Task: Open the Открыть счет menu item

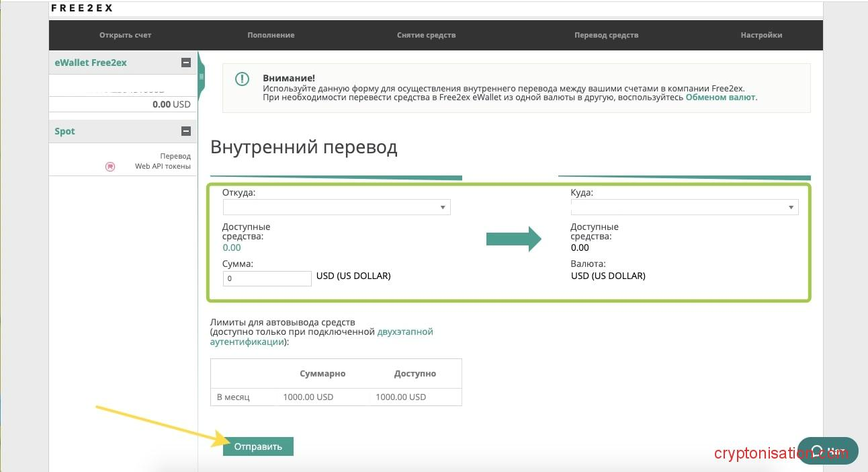Action: (x=126, y=35)
